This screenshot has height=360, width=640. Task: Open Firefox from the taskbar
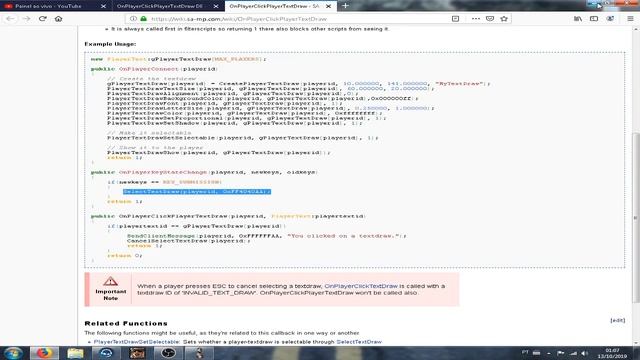(x=44, y=353)
